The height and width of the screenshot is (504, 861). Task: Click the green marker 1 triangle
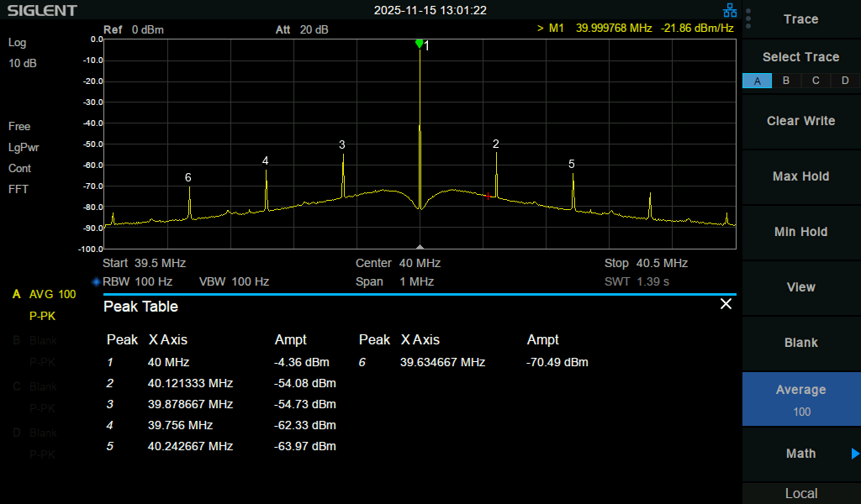[420, 44]
